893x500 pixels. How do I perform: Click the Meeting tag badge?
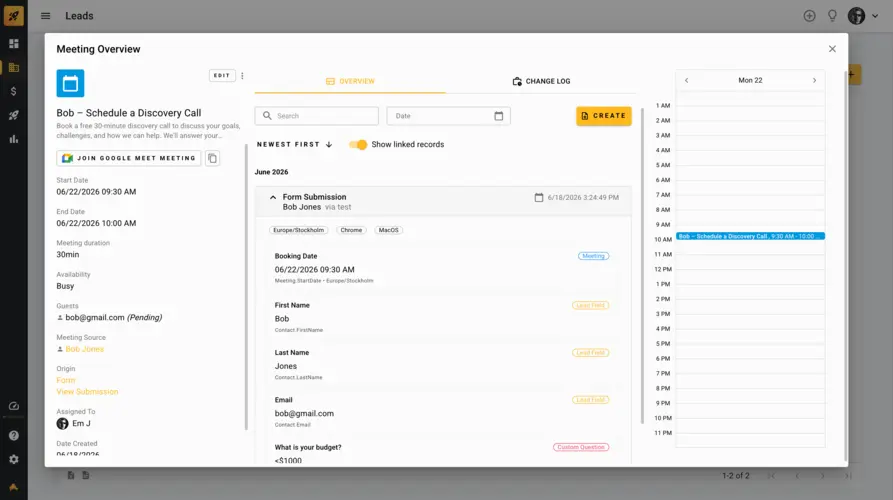point(593,256)
